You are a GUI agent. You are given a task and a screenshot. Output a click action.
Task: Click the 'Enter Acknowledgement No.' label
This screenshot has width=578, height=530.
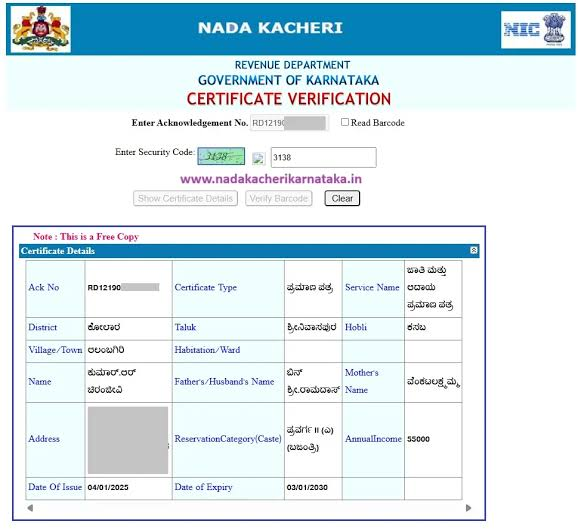189,123
